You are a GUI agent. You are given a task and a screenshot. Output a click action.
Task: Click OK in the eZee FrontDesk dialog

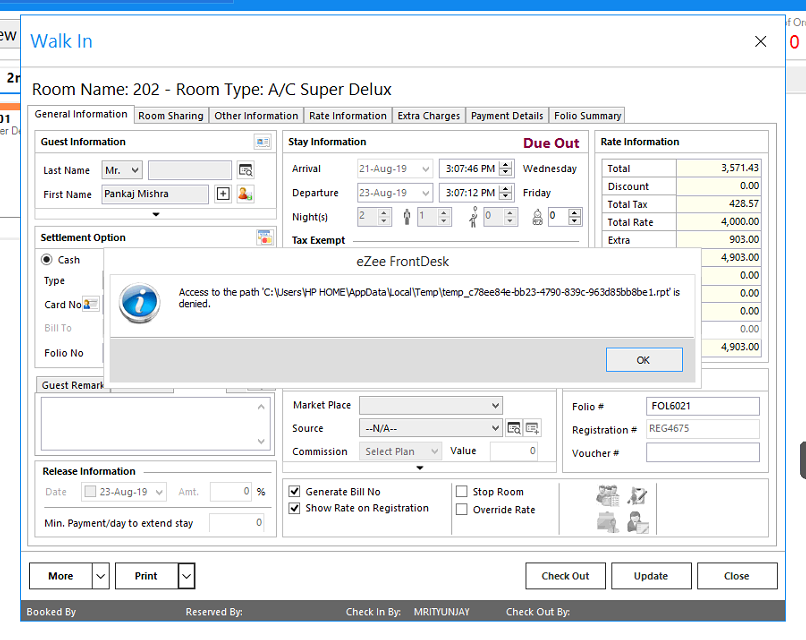click(644, 360)
